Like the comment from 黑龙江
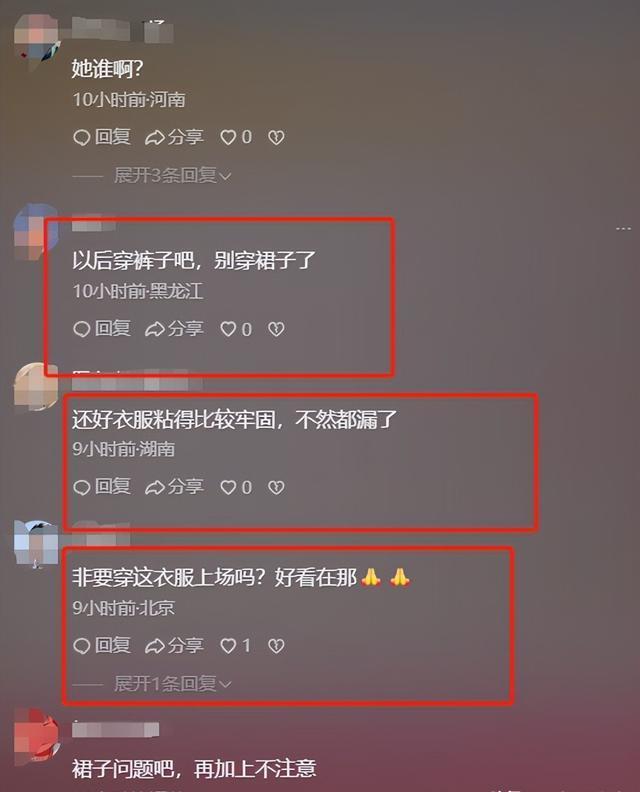 [236, 329]
